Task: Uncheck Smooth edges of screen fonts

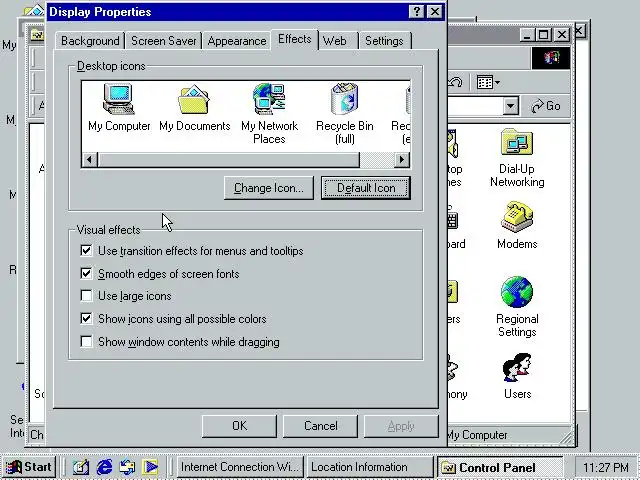Action: point(86,273)
